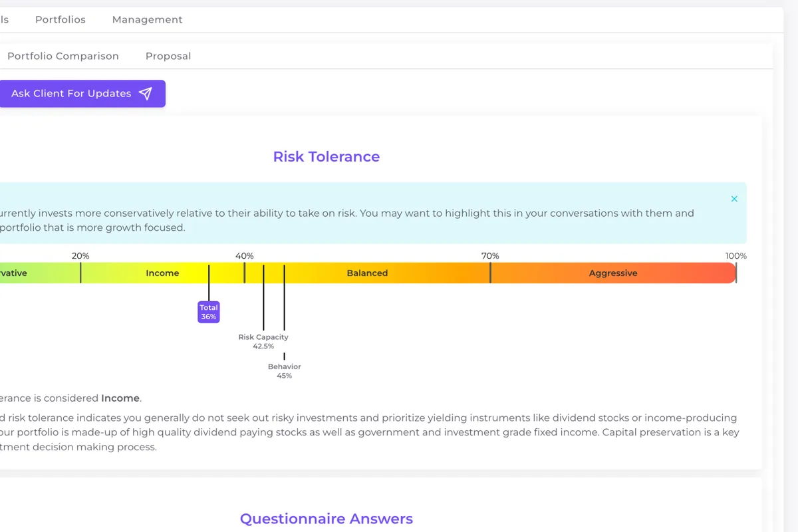The width and height of the screenshot is (798, 532).
Task: Click the Aggressive segment of the risk bar
Action: tap(613, 273)
